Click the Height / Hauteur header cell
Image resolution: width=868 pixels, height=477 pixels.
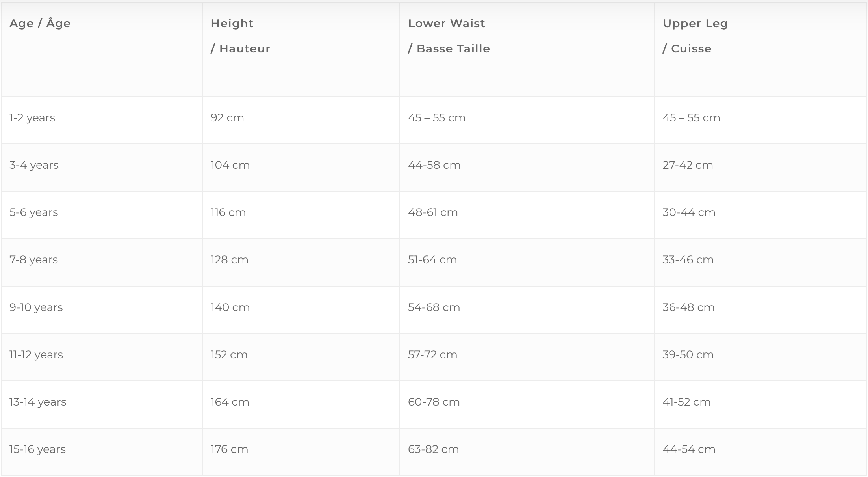tap(240, 36)
